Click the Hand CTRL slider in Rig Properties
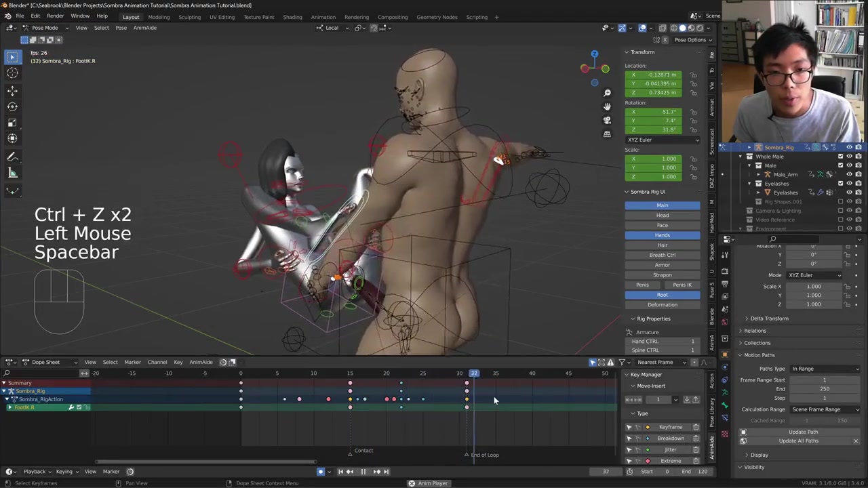868x488 pixels. coord(663,342)
